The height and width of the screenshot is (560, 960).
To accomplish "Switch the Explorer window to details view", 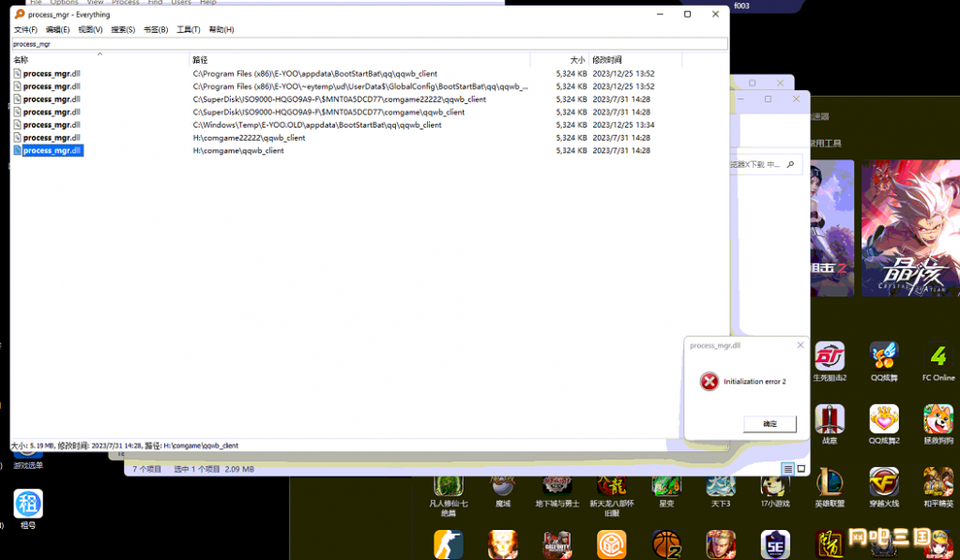I will point(788,469).
